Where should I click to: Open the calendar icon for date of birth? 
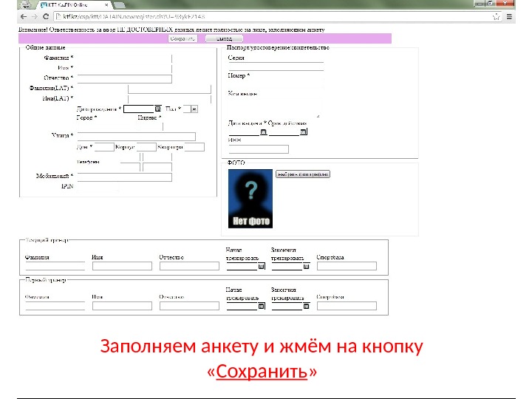(158, 109)
